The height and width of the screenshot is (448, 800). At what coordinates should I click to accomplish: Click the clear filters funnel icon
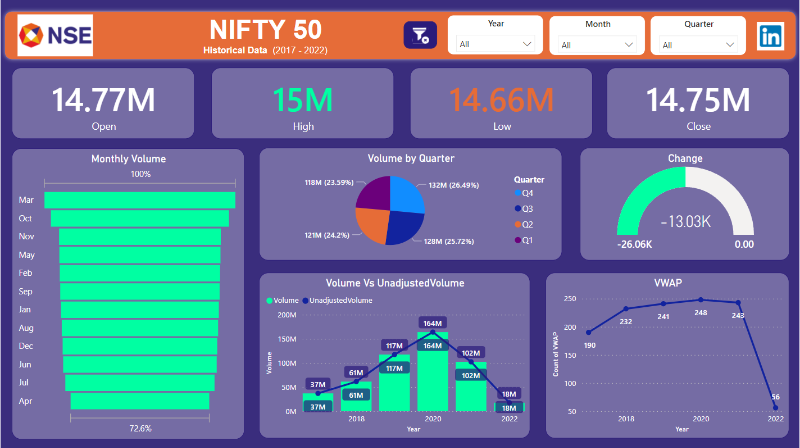coord(418,35)
